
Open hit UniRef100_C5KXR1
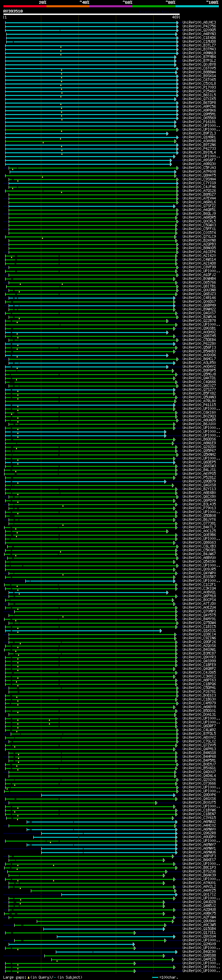(199, 550)
